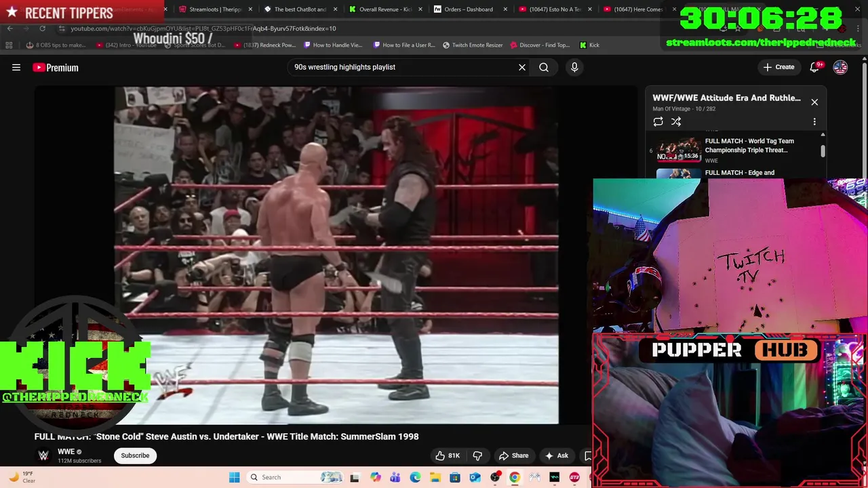This screenshot has width=868, height=488.
Task: Start voice search with the microphone
Action: [x=574, y=67]
